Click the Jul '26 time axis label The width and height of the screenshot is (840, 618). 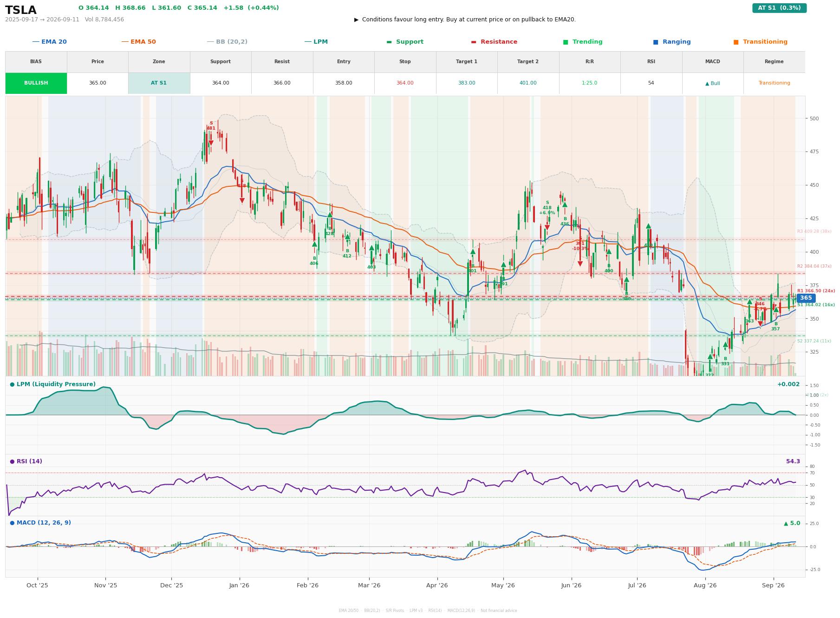[637, 585]
